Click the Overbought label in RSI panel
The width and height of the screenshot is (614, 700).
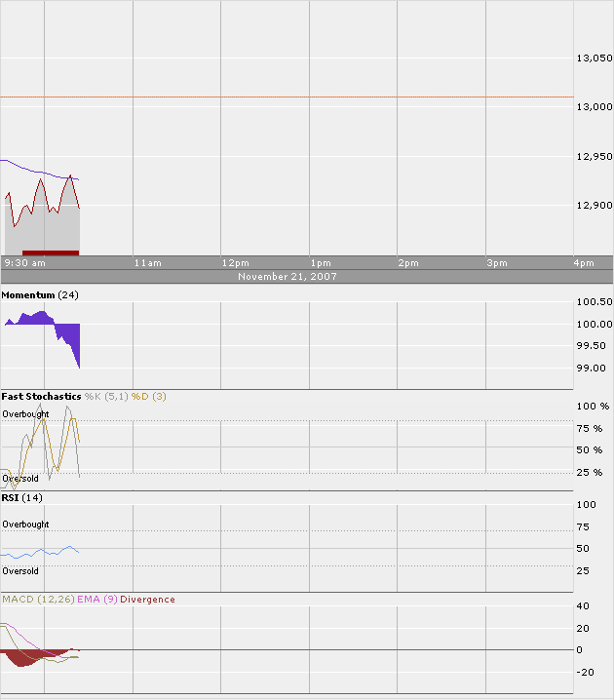pyautogui.click(x=25, y=525)
